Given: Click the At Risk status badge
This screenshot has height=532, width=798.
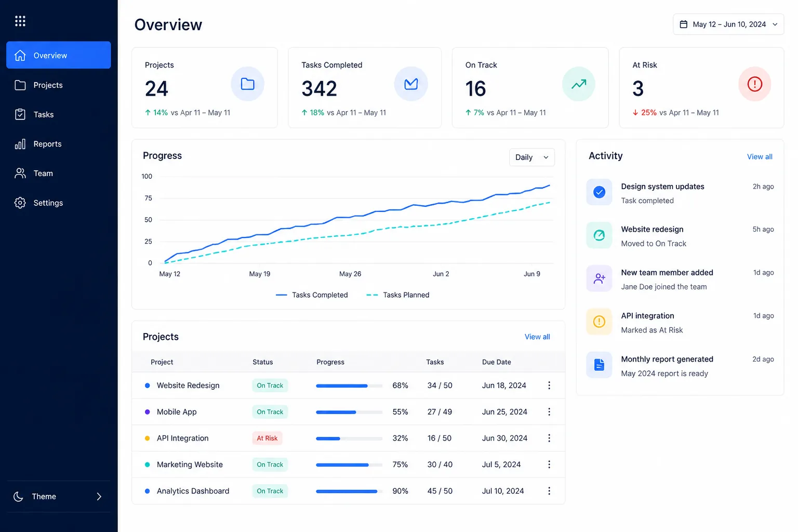Looking at the screenshot, I should 267,438.
